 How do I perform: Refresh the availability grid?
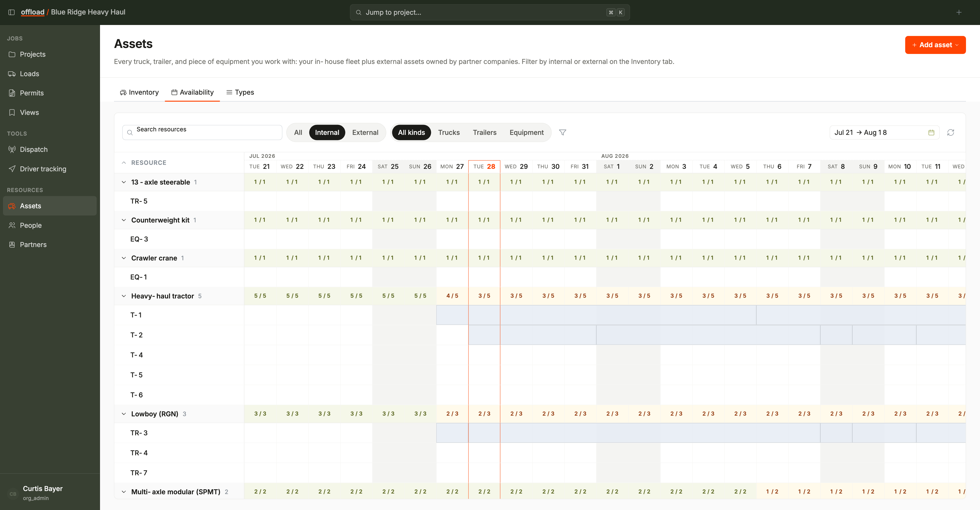951,132
